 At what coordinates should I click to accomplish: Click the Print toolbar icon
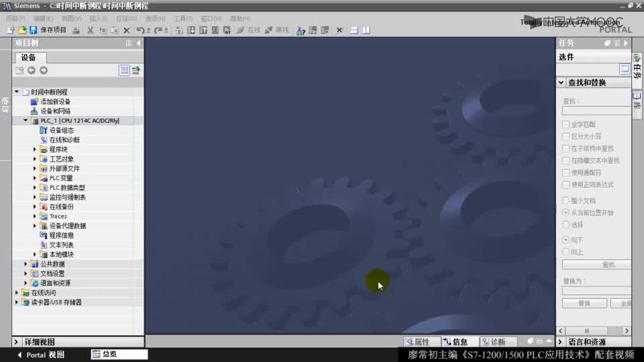[76, 30]
